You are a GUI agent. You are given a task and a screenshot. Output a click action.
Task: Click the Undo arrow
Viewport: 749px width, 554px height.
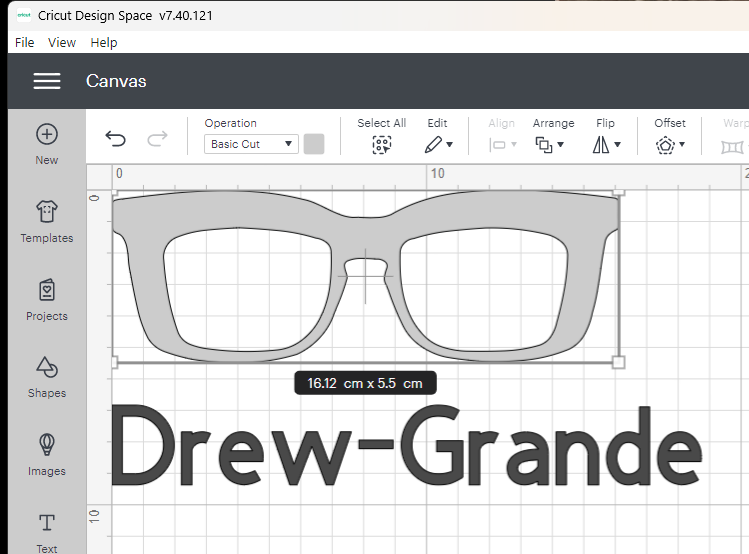[116, 140]
